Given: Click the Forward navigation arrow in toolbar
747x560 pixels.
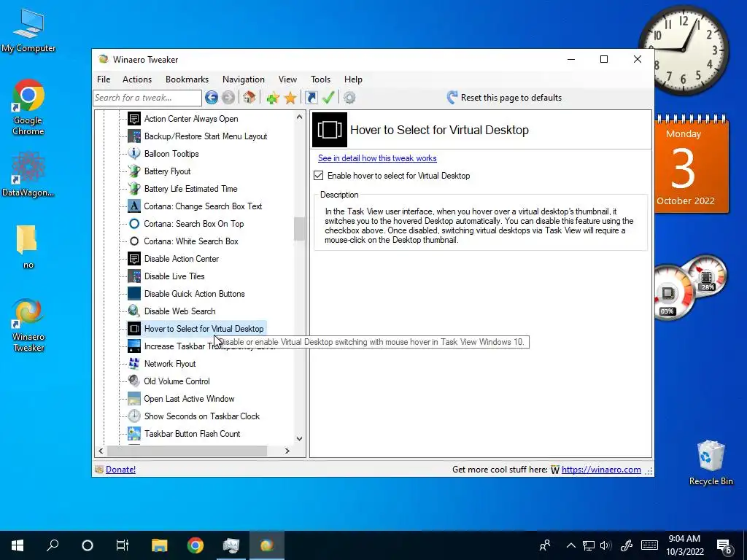Looking at the screenshot, I should 228,98.
